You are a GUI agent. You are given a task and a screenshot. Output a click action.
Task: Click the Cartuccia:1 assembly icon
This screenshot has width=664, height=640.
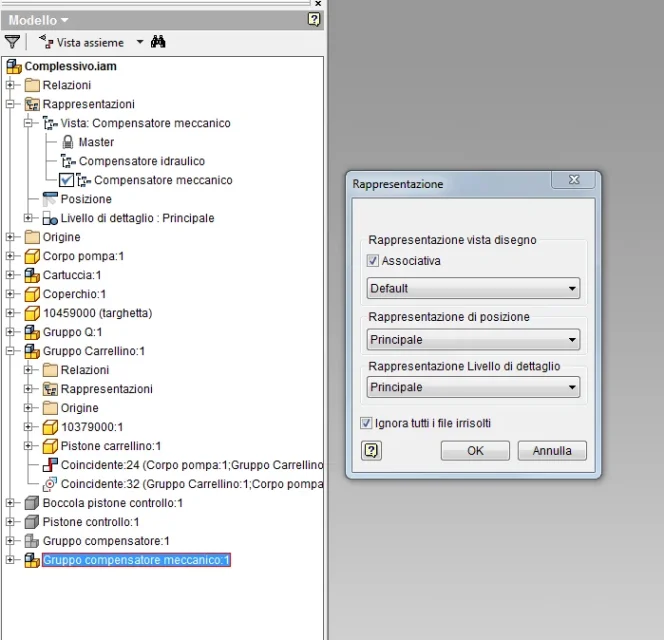click(x=32, y=275)
